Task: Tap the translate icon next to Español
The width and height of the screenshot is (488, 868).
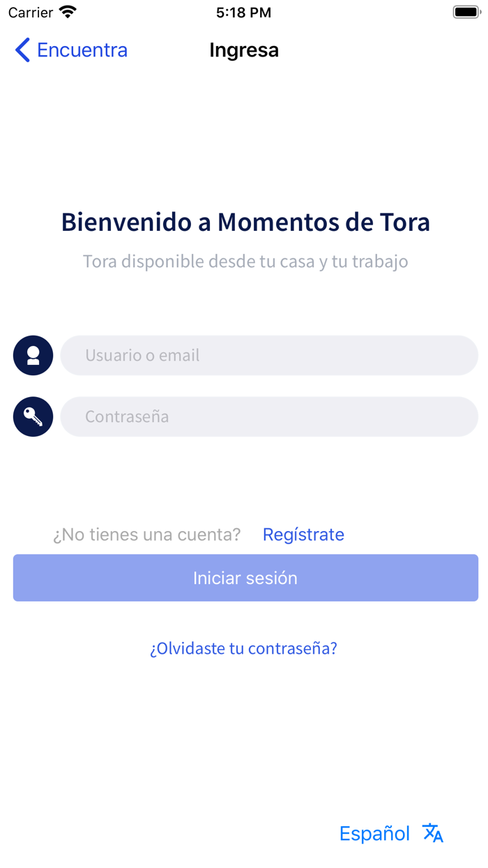Action: (432, 832)
